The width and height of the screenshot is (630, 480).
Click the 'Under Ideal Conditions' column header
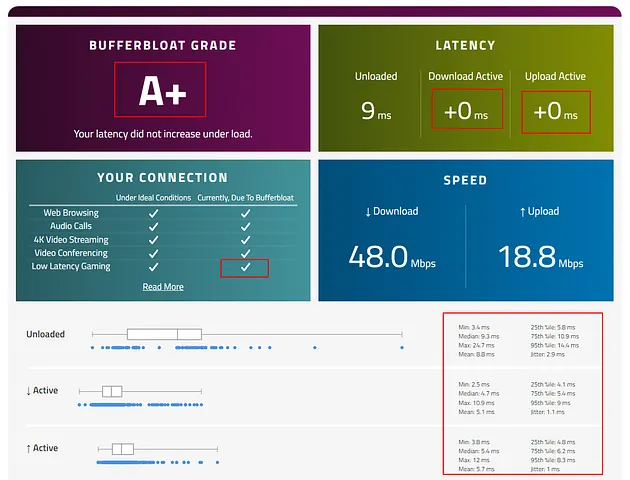click(153, 198)
